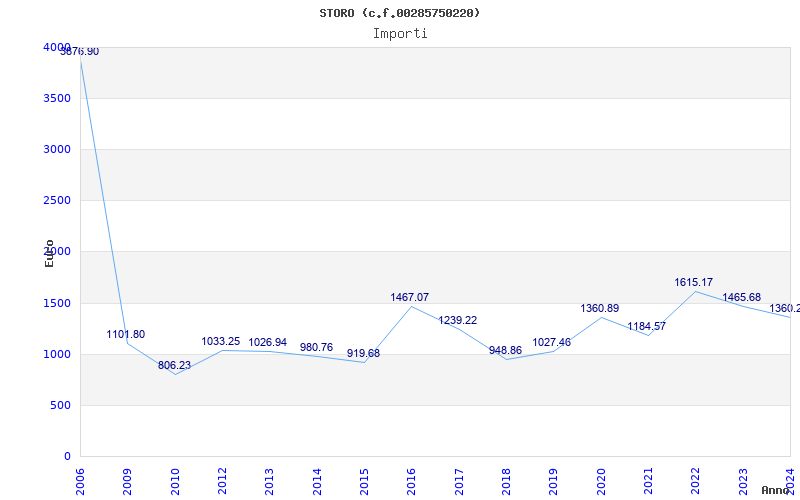800x500 pixels.
Task: Click the Euro y-axis title
Action: coord(49,253)
